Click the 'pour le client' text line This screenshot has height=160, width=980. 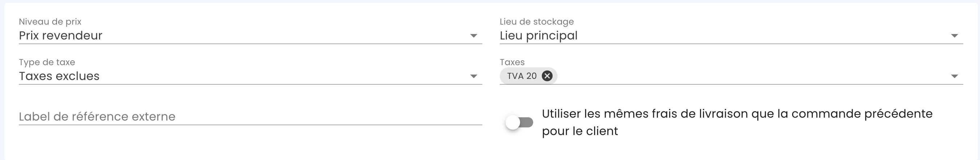tap(580, 131)
